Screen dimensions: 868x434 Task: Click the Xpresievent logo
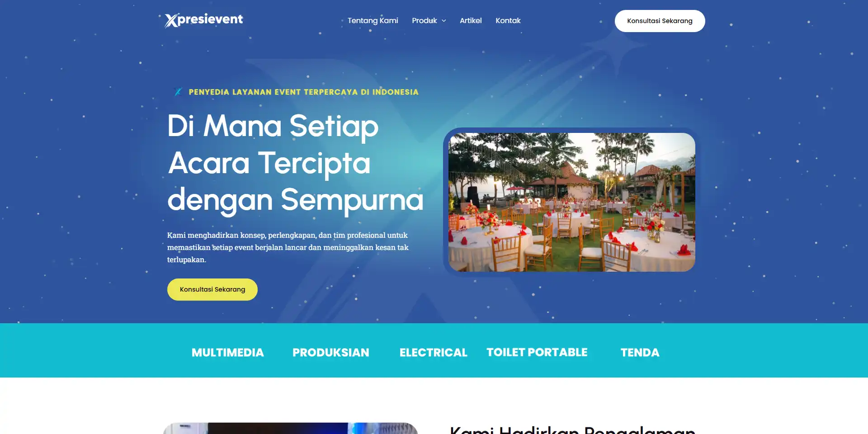(204, 20)
